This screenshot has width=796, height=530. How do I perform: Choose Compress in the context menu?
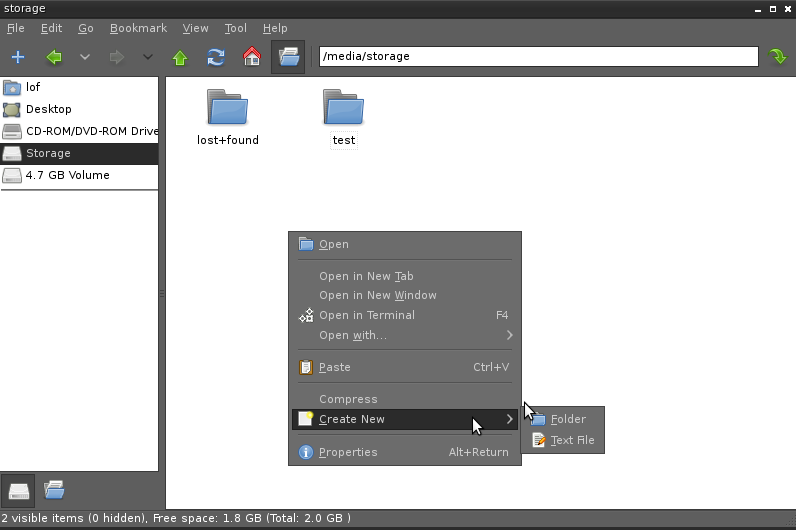pyautogui.click(x=405, y=399)
